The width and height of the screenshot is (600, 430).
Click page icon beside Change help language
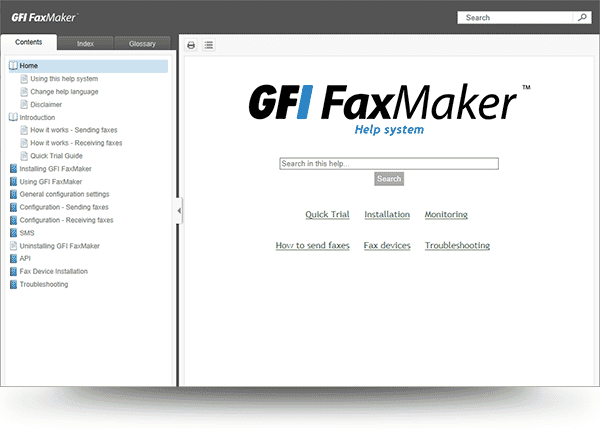click(x=24, y=92)
